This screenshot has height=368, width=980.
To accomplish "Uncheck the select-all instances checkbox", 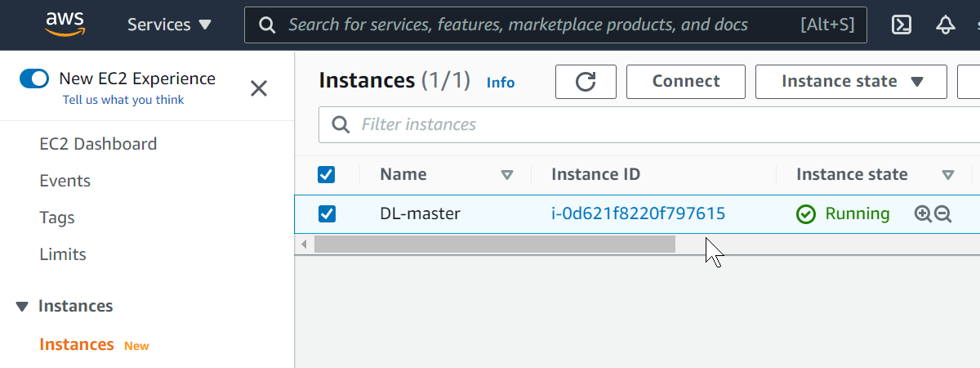I will pos(326,174).
